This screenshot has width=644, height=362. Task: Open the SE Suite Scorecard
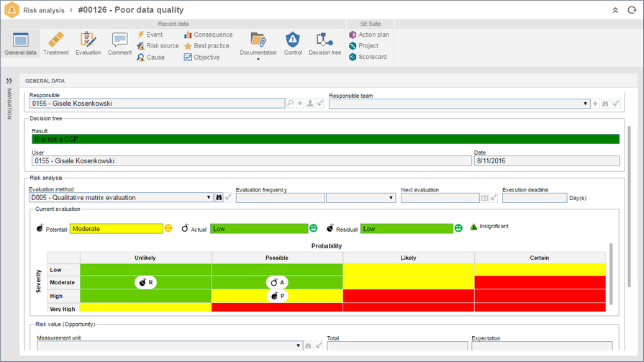[x=368, y=57]
